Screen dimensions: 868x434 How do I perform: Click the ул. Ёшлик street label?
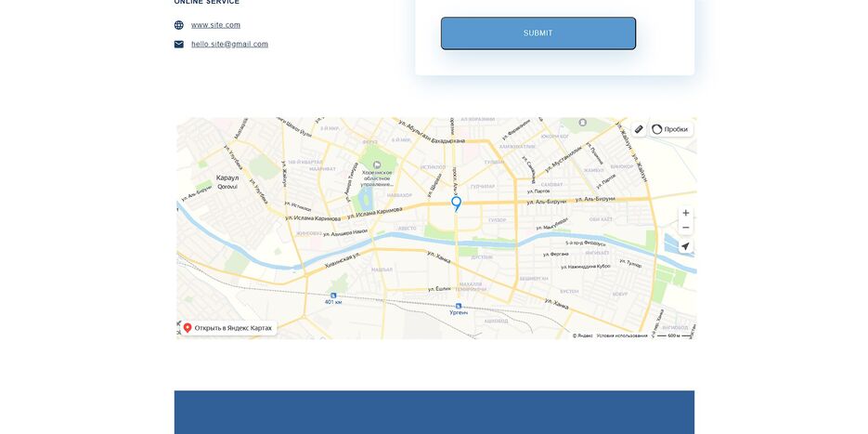pyautogui.click(x=439, y=289)
